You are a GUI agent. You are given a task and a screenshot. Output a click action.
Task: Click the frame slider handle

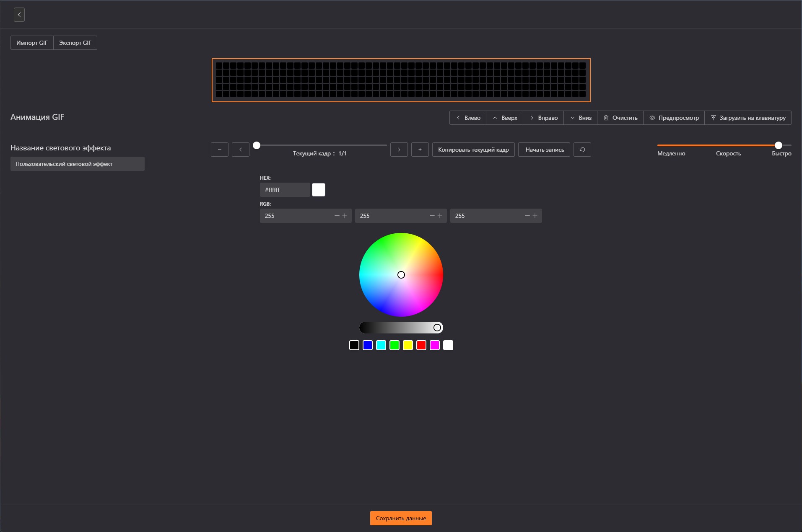(x=257, y=145)
